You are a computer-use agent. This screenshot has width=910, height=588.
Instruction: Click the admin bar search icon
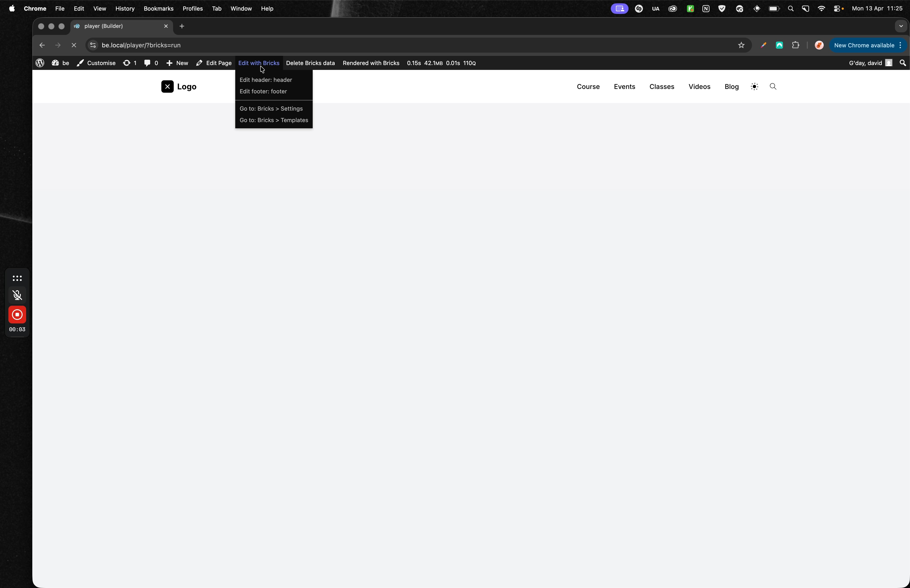point(903,63)
